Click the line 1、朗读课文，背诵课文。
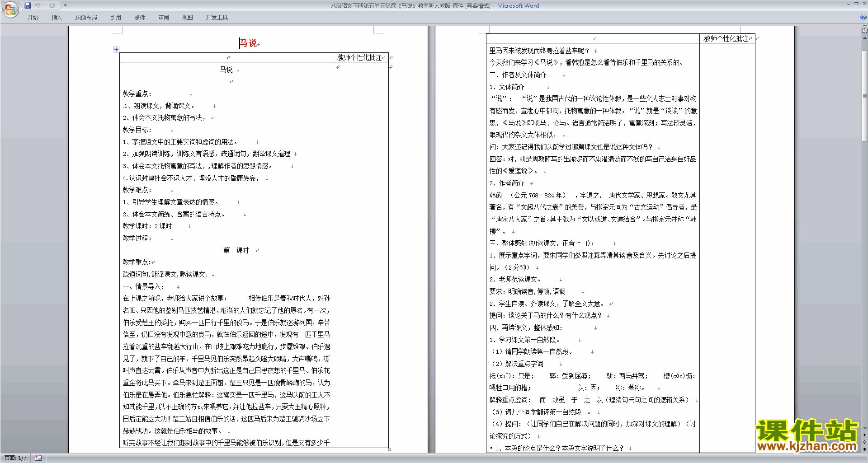This screenshot has height=463, width=868. [x=159, y=106]
